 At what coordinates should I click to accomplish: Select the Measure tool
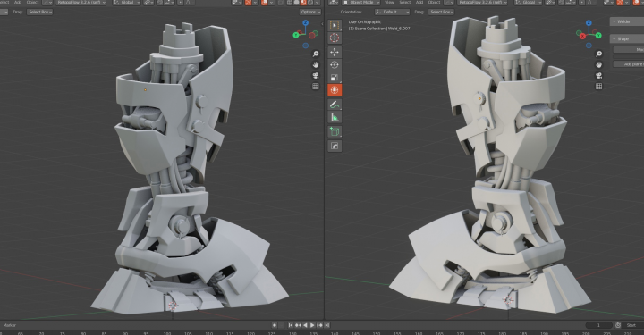[335, 118]
